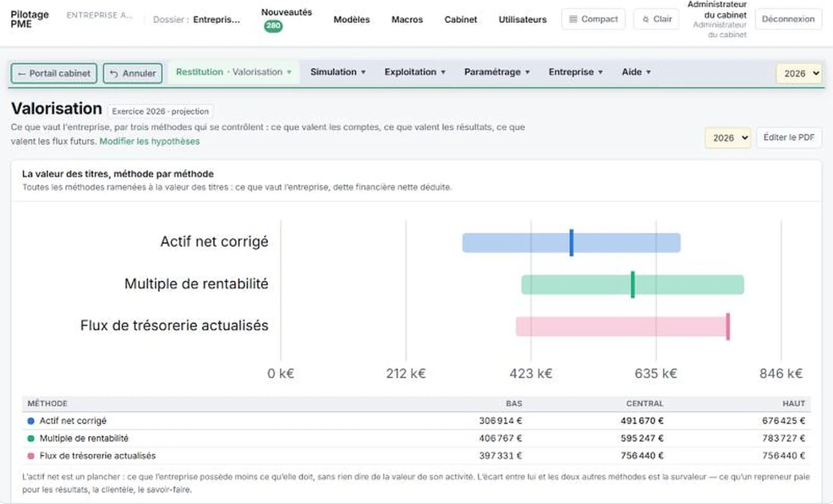Toggle the Clair light theme
833x504 pixels.
click(x=656, y=19)
